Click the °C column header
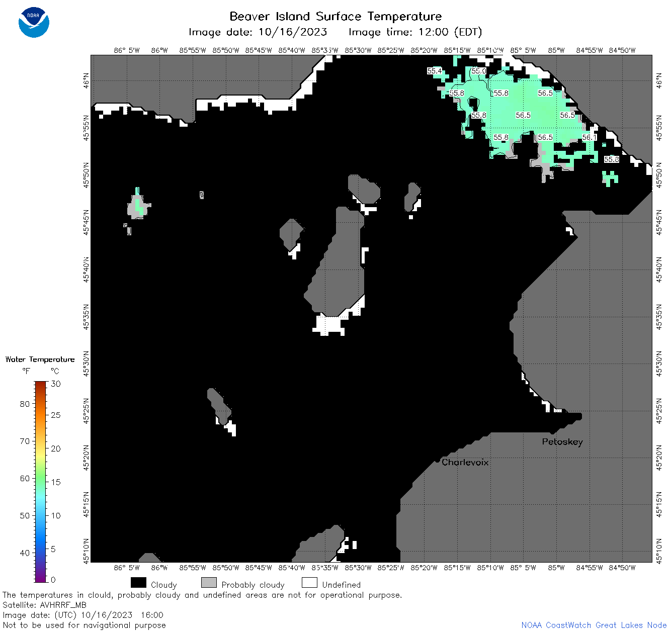Screen dimensions: 672x633 pyautogui.click(x=55, y=371)
